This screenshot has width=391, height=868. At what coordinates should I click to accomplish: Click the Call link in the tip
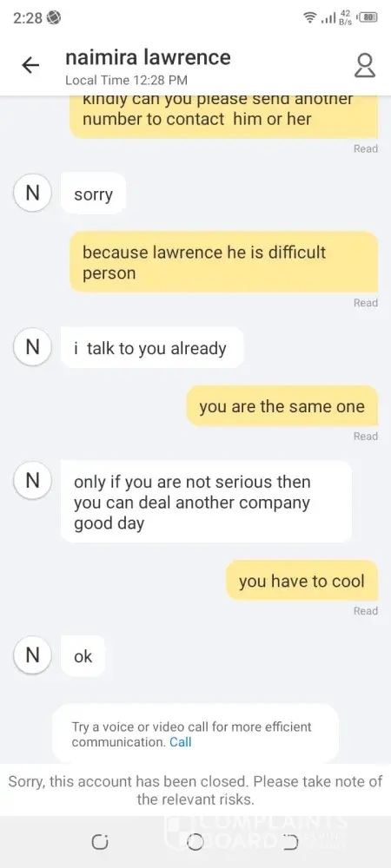(x=181, y=742)
